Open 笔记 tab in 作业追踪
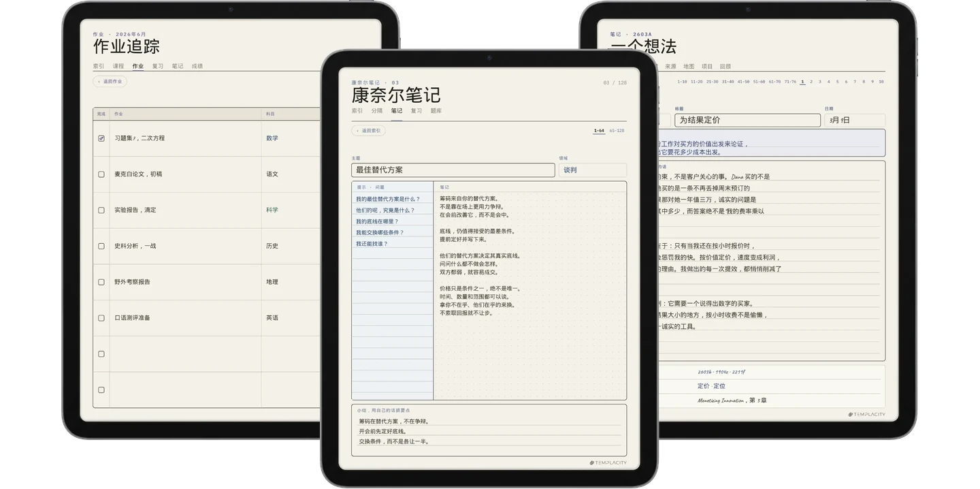 tap(178, 66)
